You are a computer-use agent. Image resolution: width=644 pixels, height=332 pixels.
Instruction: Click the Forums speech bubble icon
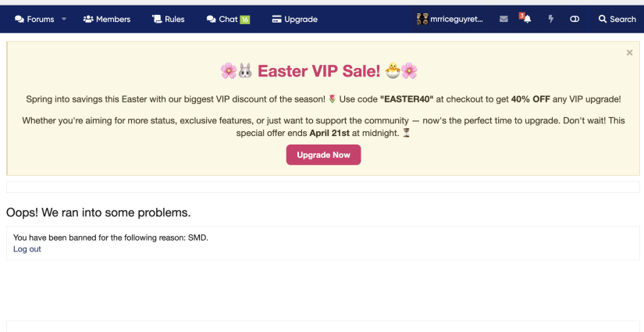pyautogui.click(x=20, y=20)
